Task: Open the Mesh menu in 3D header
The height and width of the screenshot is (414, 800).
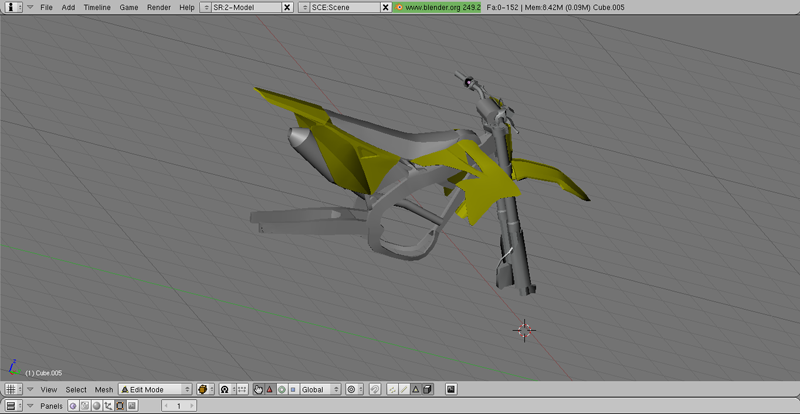Action: pyautogui.click(x=104, y=389)
